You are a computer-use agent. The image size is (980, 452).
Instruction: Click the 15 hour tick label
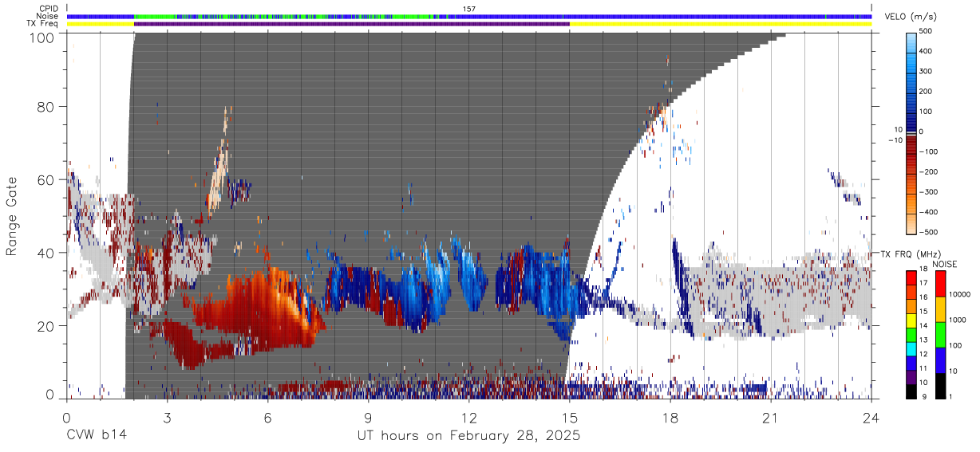point(569,417)
